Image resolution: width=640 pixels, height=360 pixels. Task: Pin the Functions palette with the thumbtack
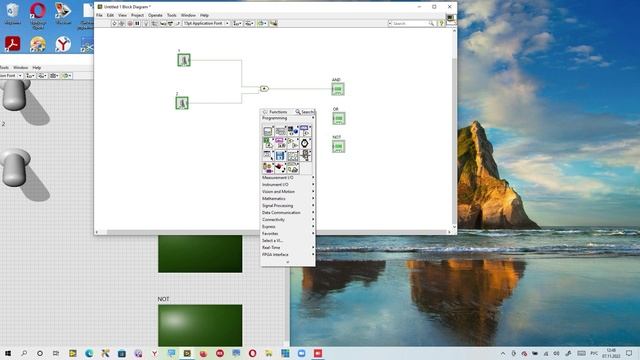[265, 112]
